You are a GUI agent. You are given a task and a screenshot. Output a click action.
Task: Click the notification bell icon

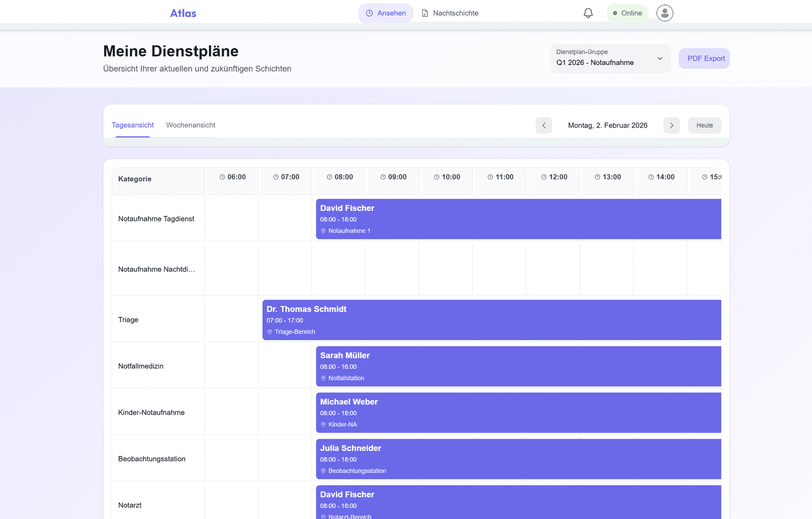[x=588, y=13]
